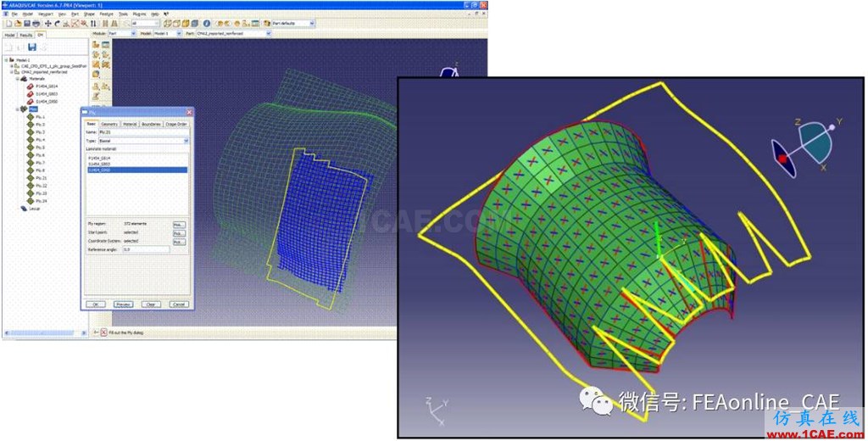
Task: Expand the CAE_CPD group tree node
Action: 12,66
